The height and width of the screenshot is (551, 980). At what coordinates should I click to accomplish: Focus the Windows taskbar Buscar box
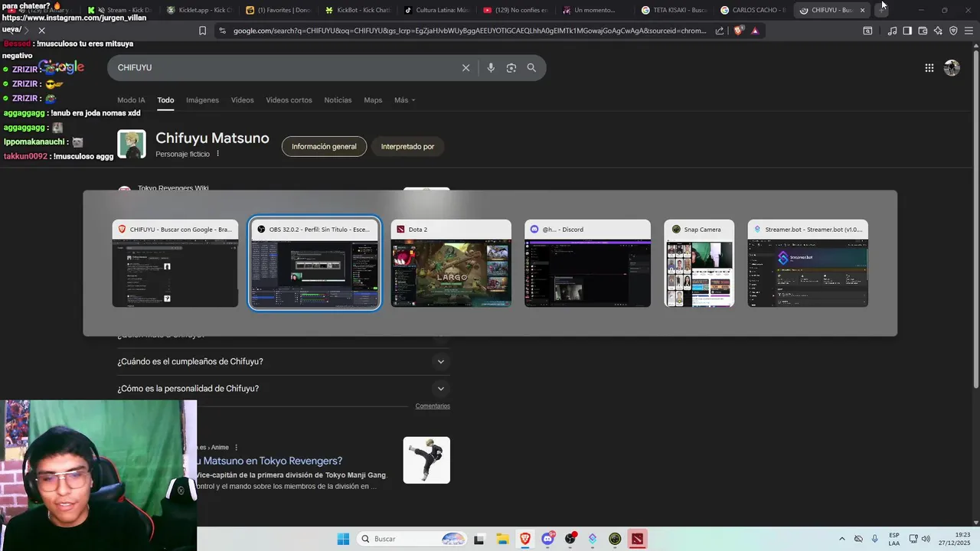413,539
